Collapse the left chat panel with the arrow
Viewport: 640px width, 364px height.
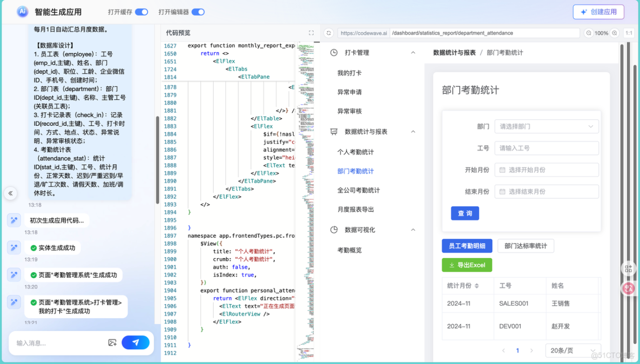coord(9,193)
